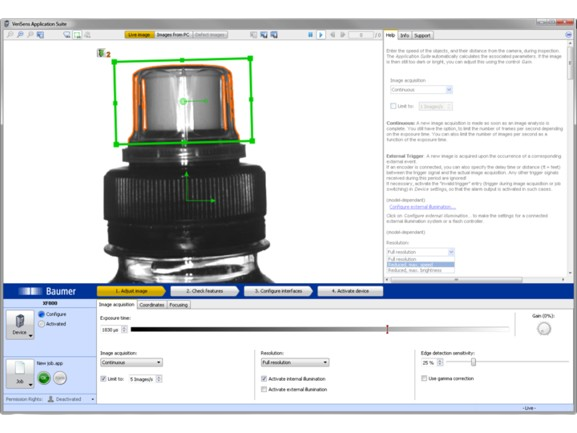
Task: Click the grey round button next to OK
Action: click(60, 378)
